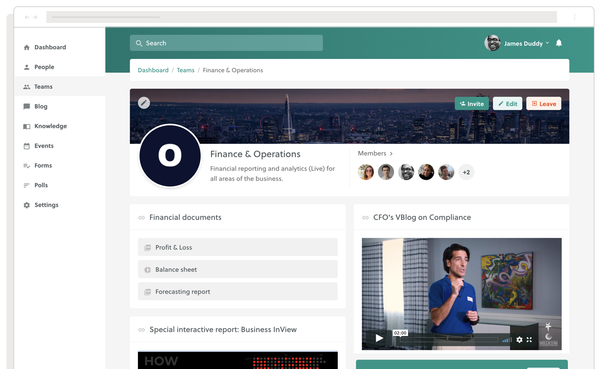Image resolution: width=600 pixels, height=369 pixels.
Task: Click the link icon beside Special interactive report
Action: 142,330
